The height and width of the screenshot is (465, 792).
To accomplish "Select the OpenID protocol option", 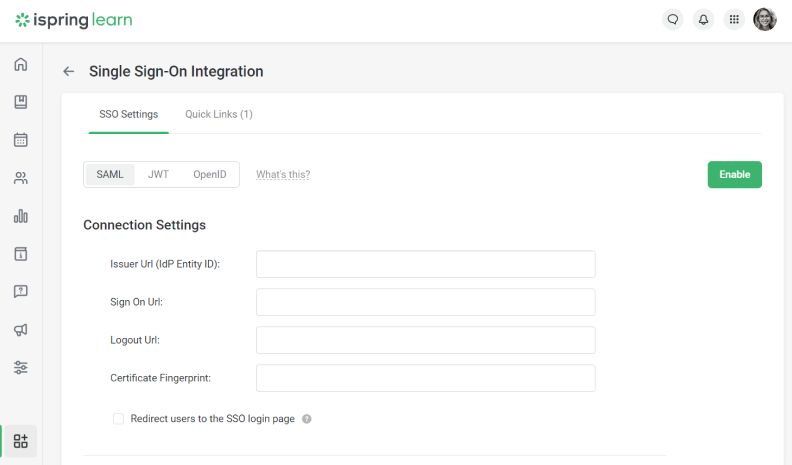I will [x=210, y=175].
